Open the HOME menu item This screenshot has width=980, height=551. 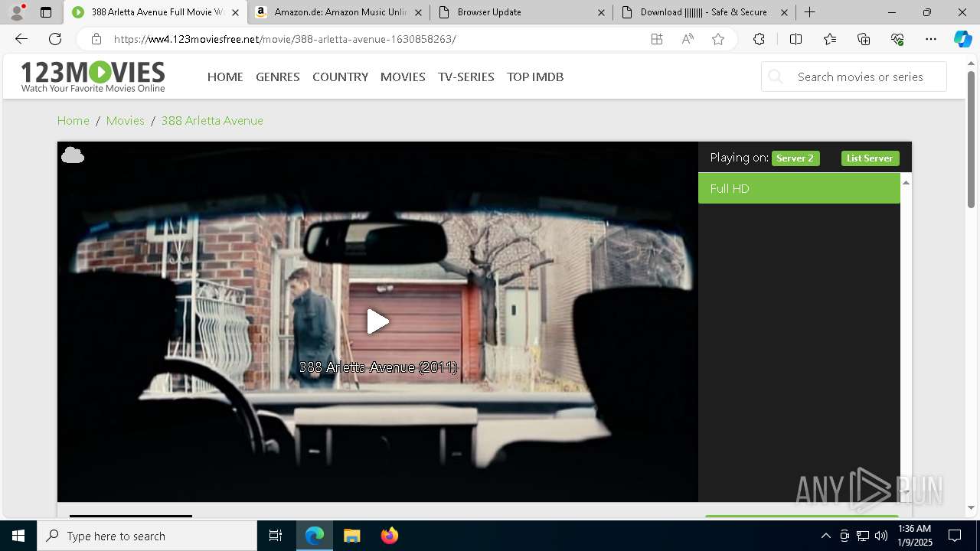pyautogui.click(x=225, y=77)
